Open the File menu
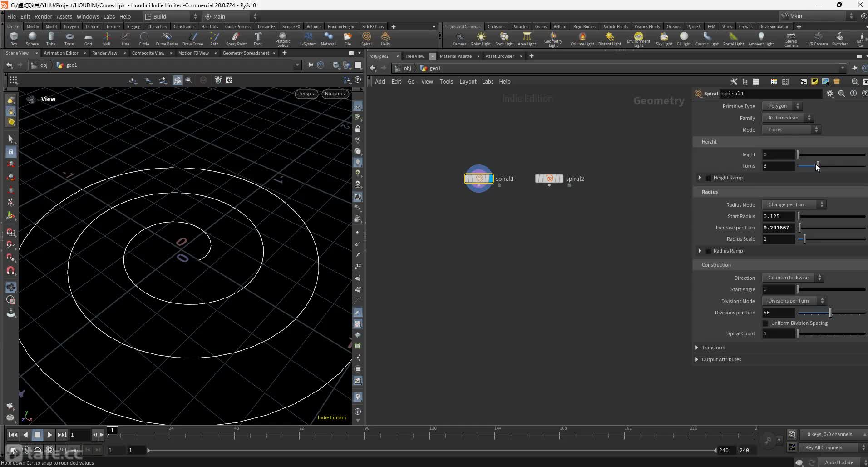 [x=11, y=16]
